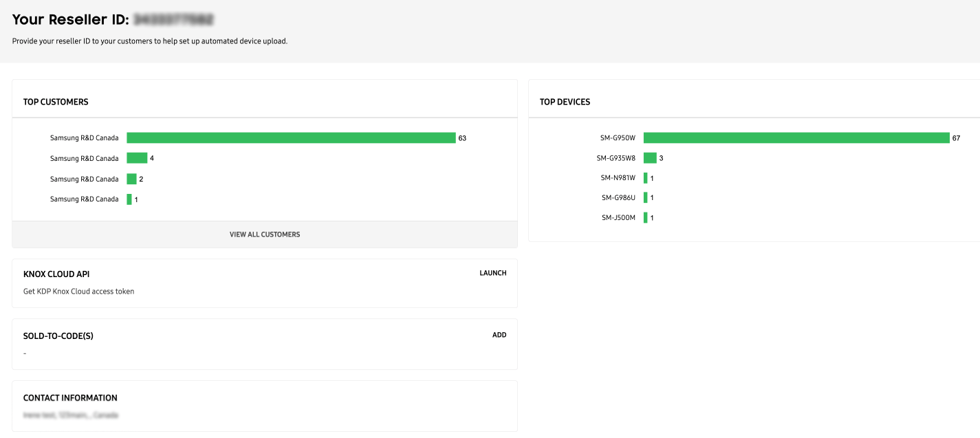Click the first Samsung R&D Canada label
Viewport: 980px width, 438px height.
pos(84,138)
